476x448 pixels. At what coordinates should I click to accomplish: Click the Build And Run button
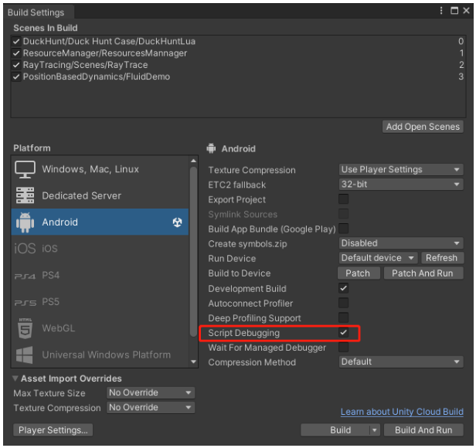tap(423, 430)
